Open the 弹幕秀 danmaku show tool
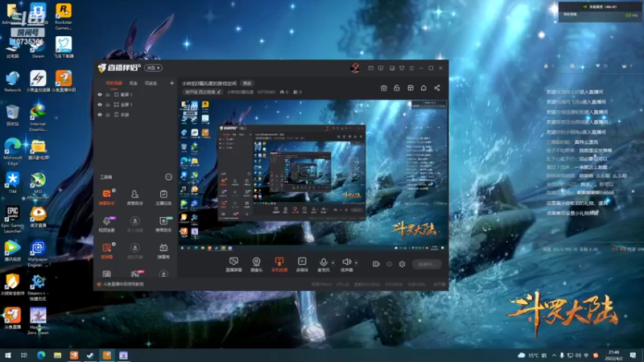This screenshot has height=362, width=644. pyautogui.click(x=163, y=251)
